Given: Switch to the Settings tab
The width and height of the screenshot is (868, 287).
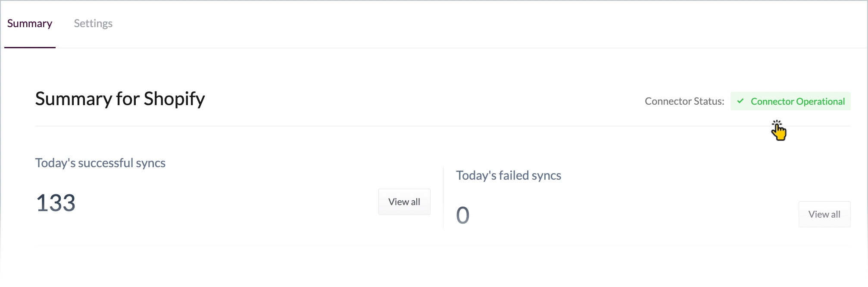Looking at the screenshot, I should click(x=93, y=24).
